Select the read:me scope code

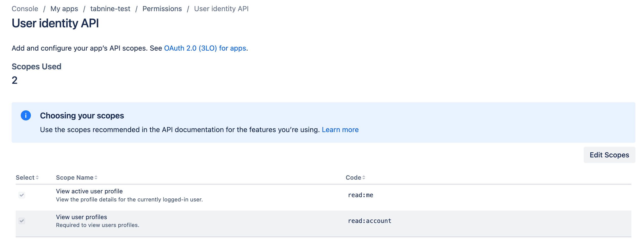tap(360, 195)
